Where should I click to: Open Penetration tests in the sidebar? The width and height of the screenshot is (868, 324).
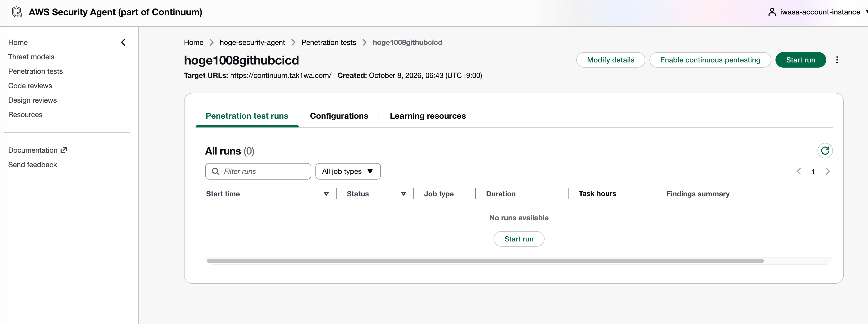point(35,71)
